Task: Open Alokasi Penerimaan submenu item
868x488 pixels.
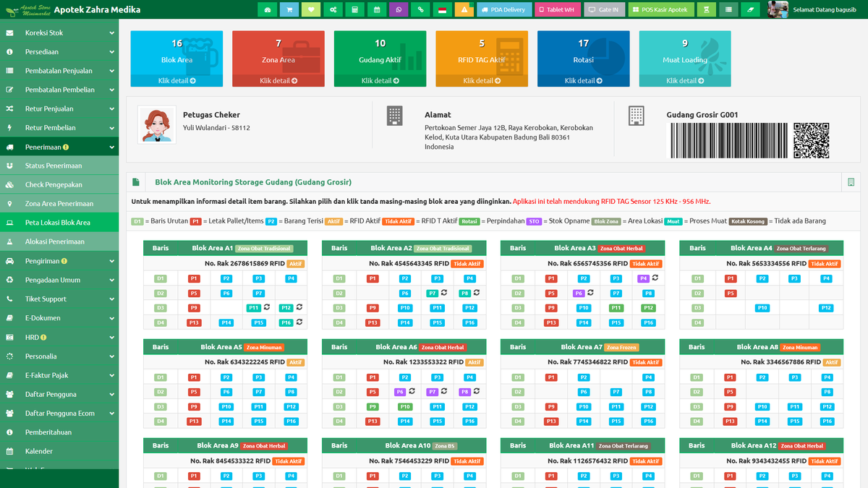Action: pos(59,241)
